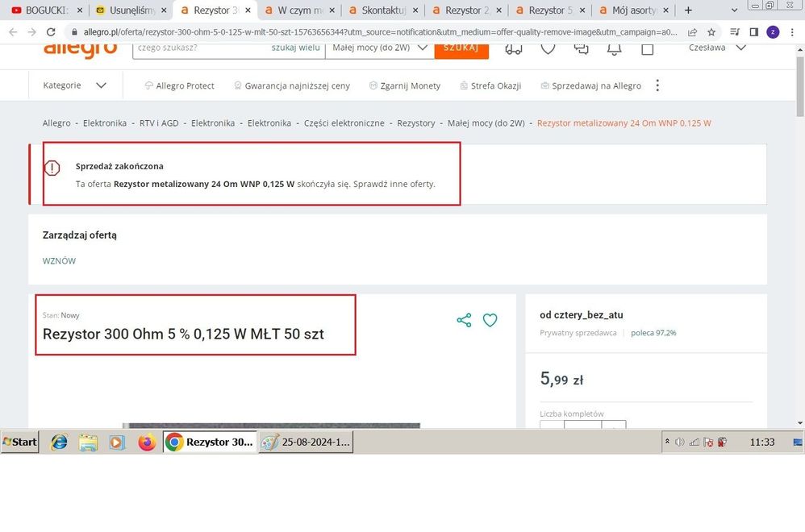Screen dimensions: 805x532
Task: Open the reading list icon in Chrome toolbar
Action: click(735, 31)
